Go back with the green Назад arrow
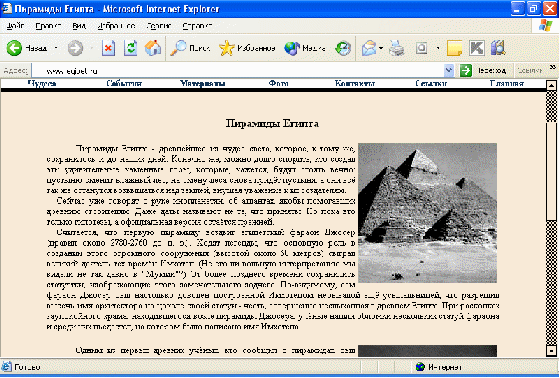 27,48
